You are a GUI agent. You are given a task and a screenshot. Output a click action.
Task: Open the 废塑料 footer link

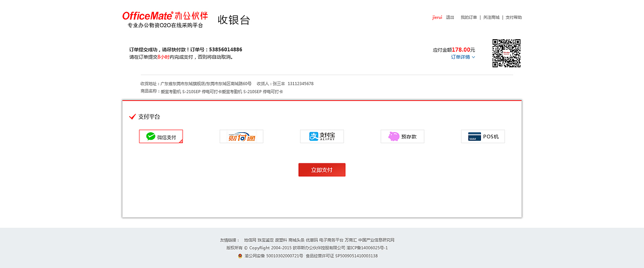281,240
